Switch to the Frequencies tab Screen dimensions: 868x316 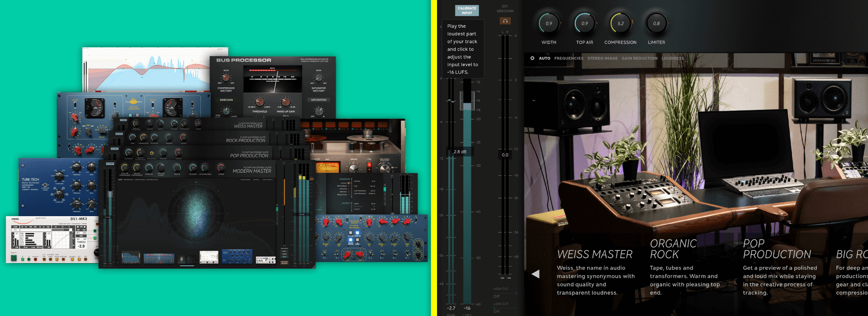[x=569, y=58]
